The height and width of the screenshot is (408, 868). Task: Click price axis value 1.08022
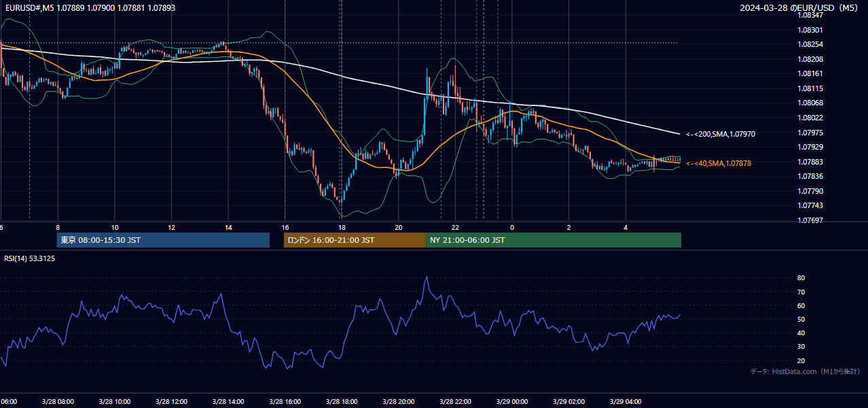coord(810,118)
